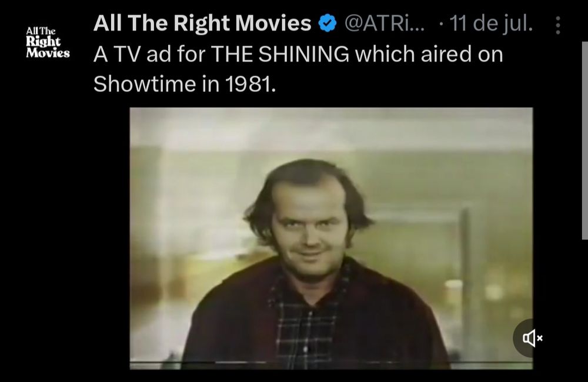
Task: Open the tweet text about THE SHINING
Action: pyautogui.click(x=298, y=69)
